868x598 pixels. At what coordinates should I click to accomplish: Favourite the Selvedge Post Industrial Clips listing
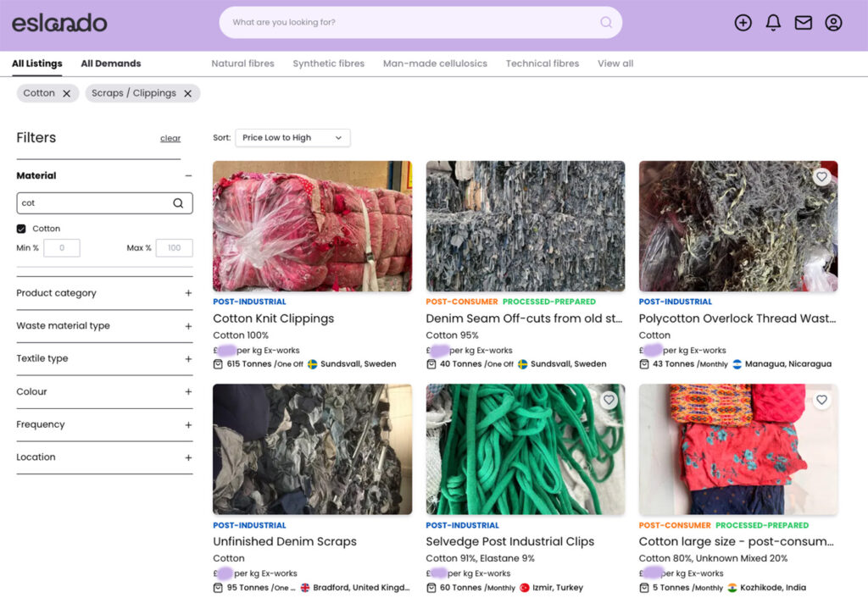coord(609,399)
